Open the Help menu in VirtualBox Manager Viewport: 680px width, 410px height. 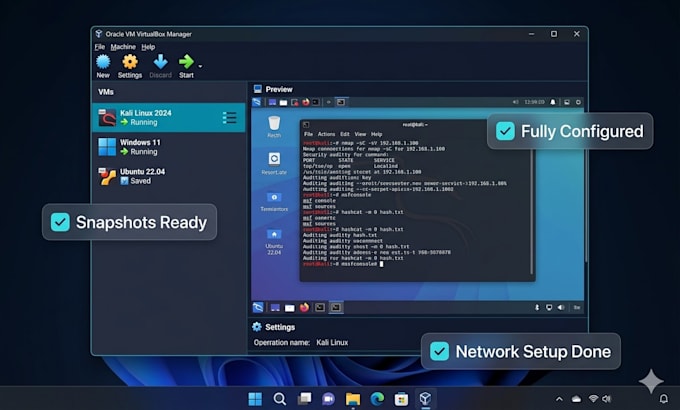coord(148,47)
